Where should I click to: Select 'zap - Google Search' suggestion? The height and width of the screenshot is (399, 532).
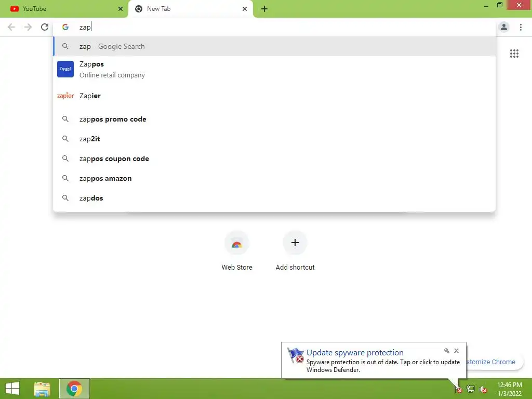click(x=274, y=46)
